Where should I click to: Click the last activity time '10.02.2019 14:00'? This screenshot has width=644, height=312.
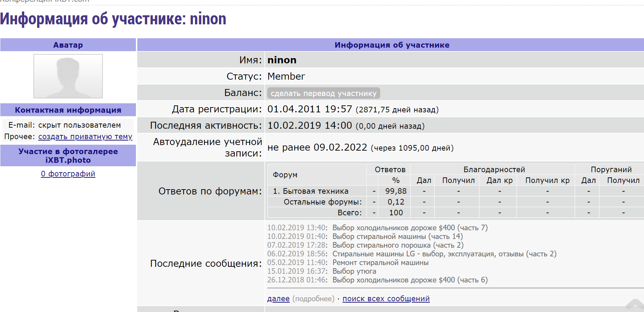310,126
